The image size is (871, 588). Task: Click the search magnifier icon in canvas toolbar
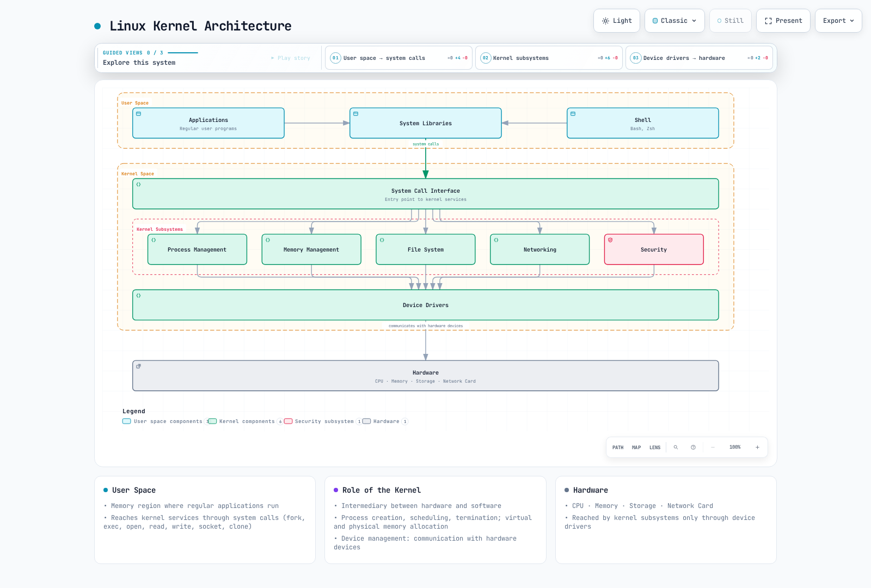[x=676, y=448]
